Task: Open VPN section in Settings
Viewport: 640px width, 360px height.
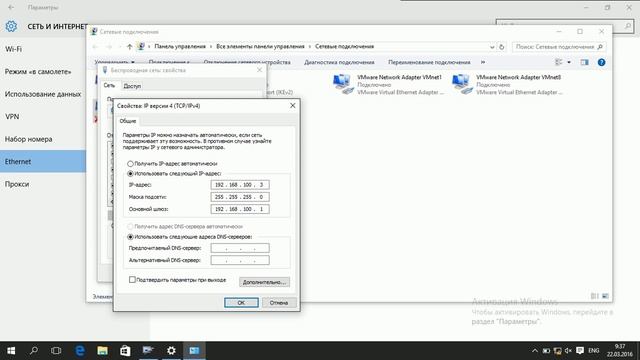Action: (x=43, y=116)
